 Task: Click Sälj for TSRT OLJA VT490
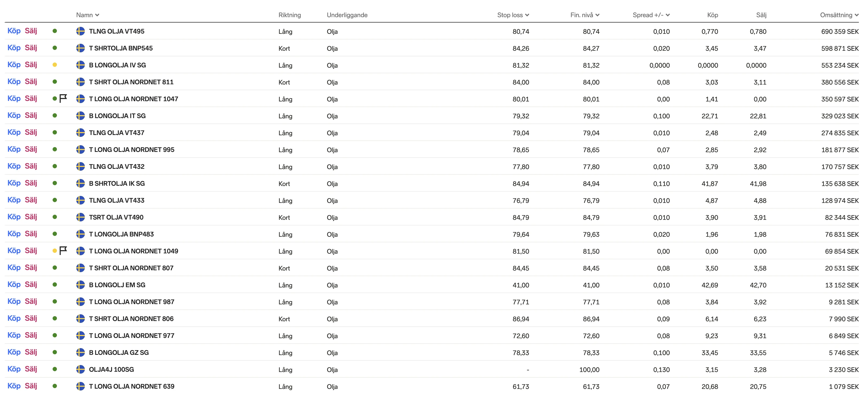31,217
